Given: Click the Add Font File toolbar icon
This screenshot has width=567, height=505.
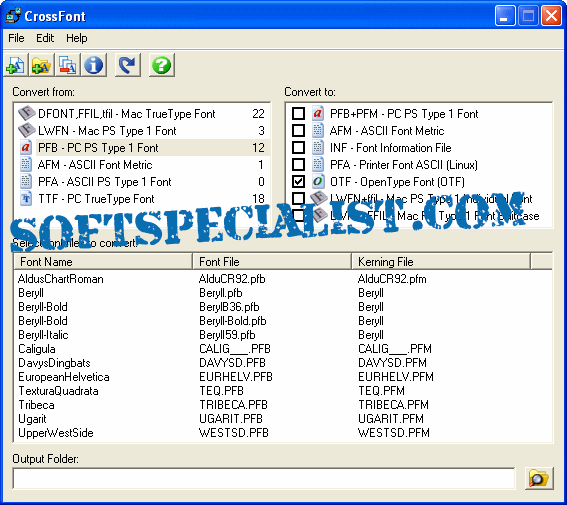Looking at the screenshot, I should click(16, 65).
